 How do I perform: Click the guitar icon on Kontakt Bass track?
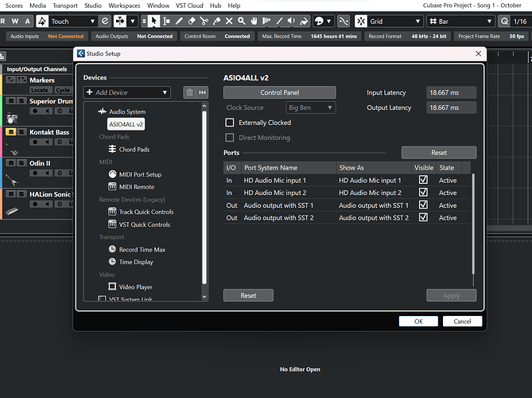[12, 149]
